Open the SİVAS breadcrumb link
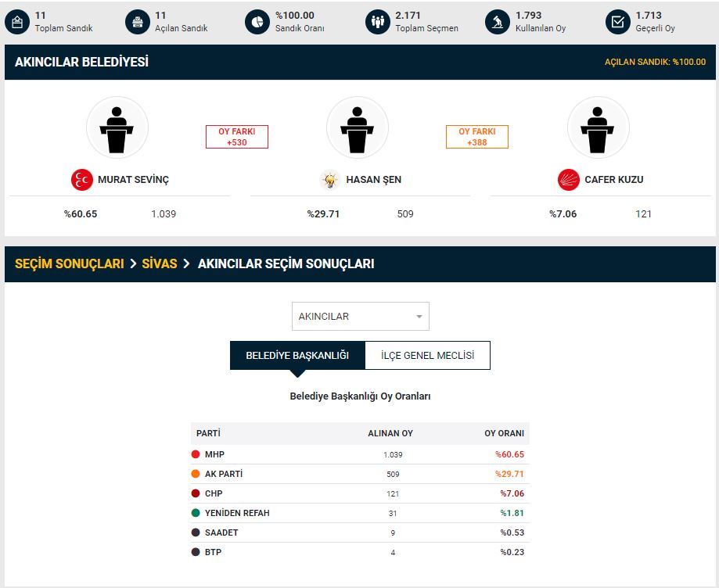This screenshot has width=719, height=588. pyautogui.click(x=160, y=264)
